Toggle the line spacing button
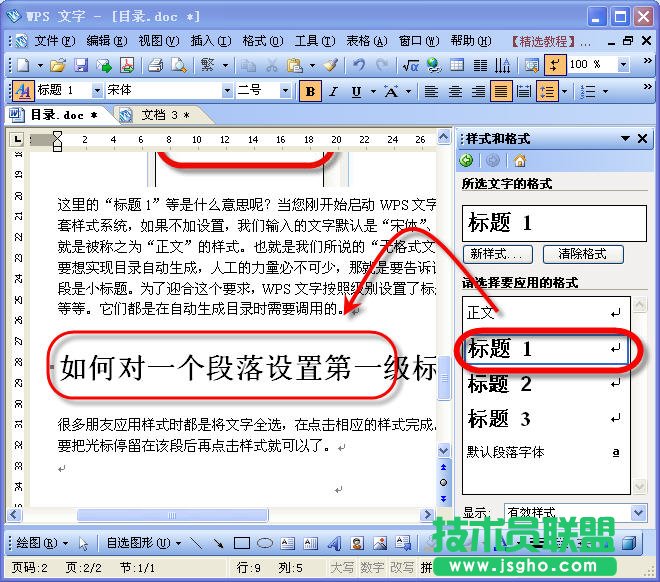The height and width of the screenshot is (582, 660). (x=547, y=91)
